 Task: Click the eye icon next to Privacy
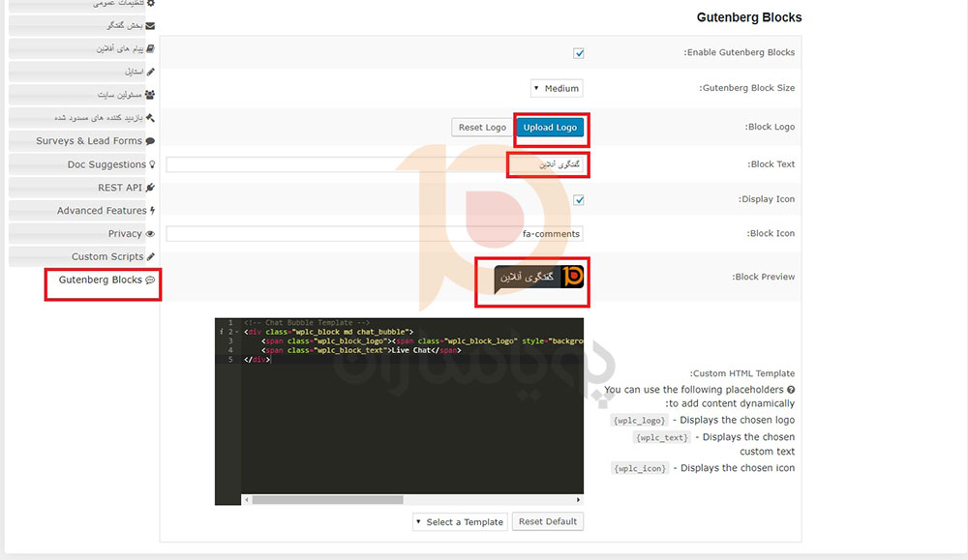150,234
